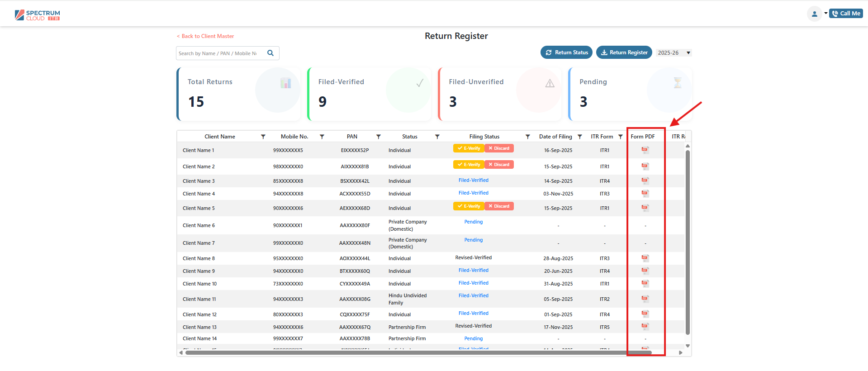Screen dimensions: 868x371
Task: Open Form PDF icon for Client Name 13
Action: [x=645, y=327]
